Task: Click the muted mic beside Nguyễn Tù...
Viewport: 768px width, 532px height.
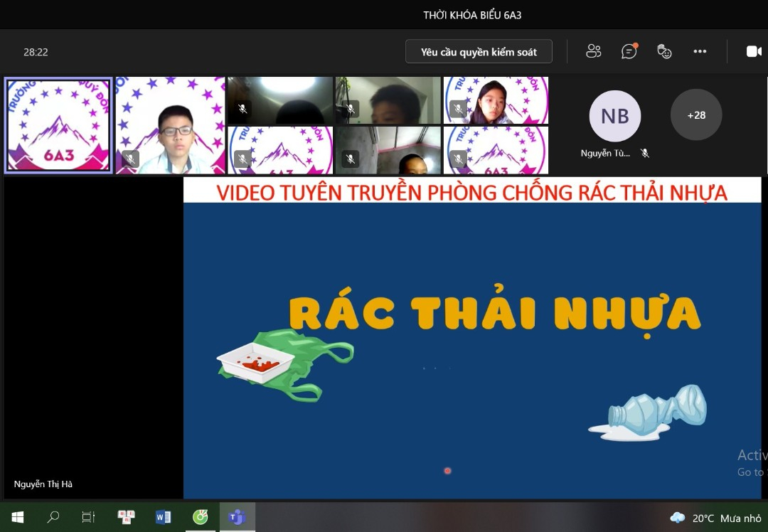Action: point(645,153)
